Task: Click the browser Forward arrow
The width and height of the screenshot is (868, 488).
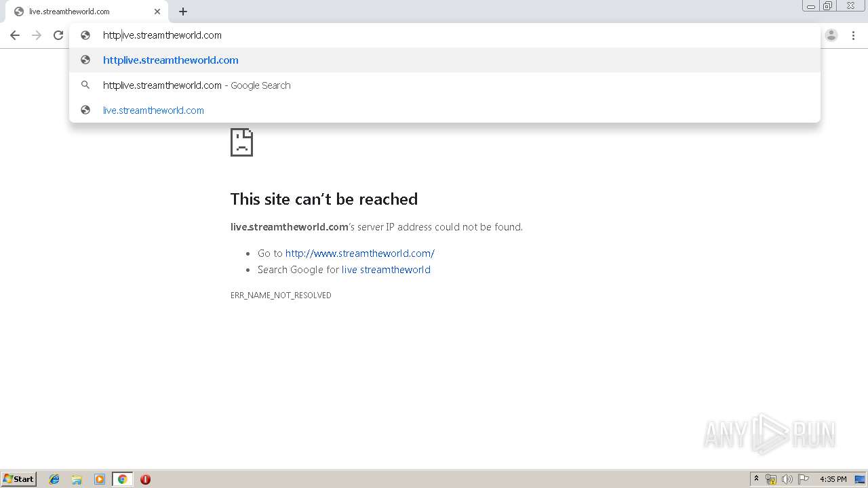Action: tap(37, 35)
